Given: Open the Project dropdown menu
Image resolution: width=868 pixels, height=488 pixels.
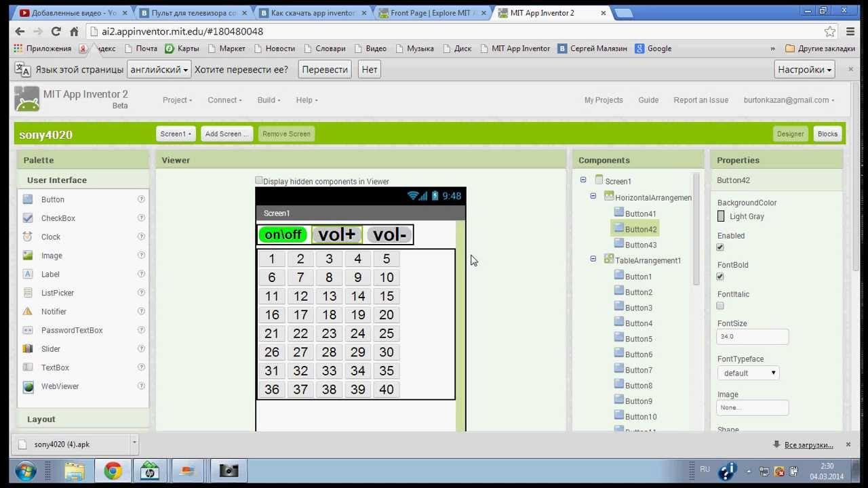Looking at the screenshot, I should pyautogui.click(x=177, y=100).
